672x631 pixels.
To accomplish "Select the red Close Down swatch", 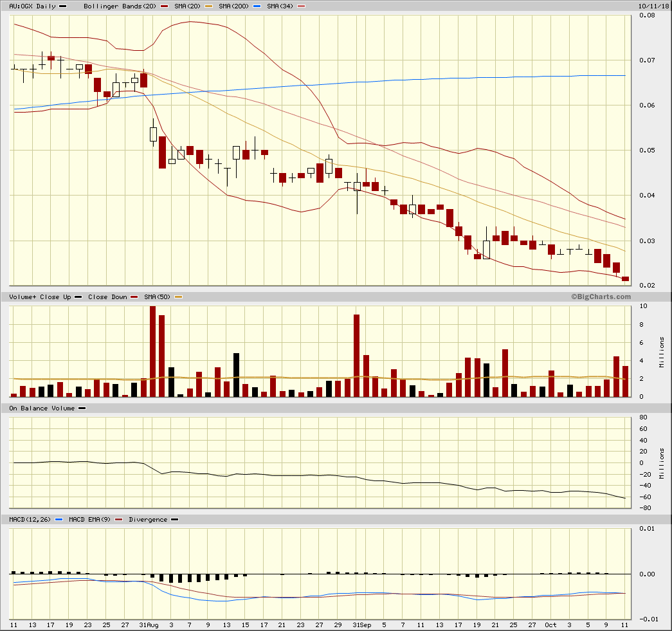I will (134, 297).
